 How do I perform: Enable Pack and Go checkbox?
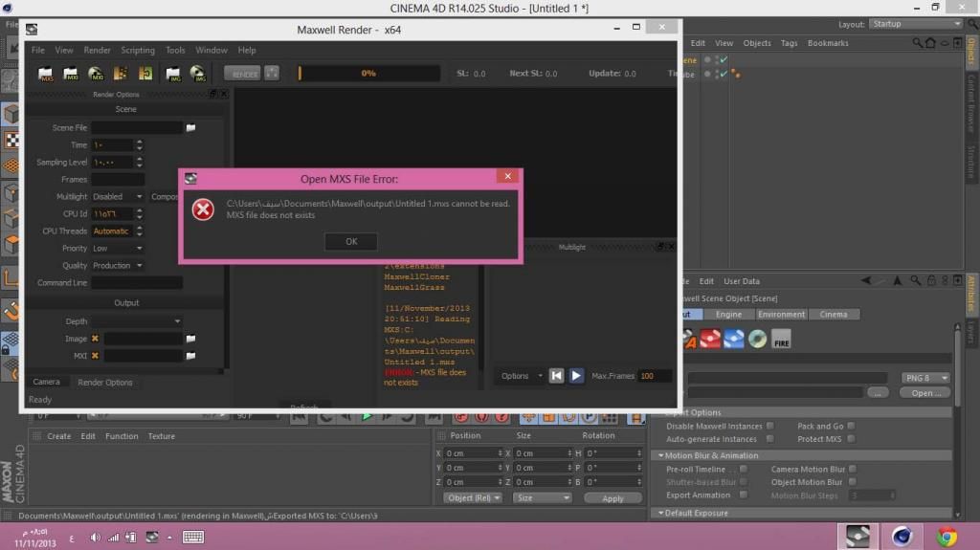click(851, 426)
